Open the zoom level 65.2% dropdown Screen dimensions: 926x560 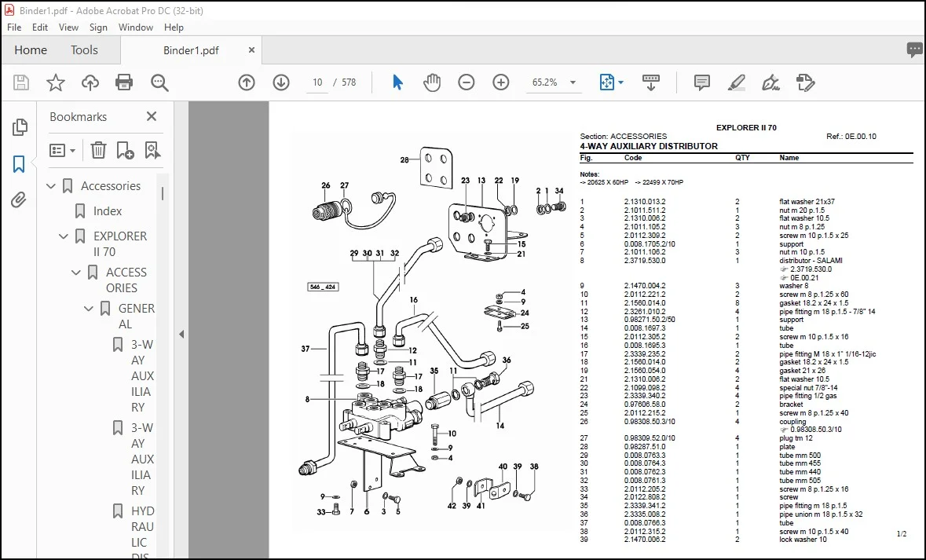[x=573, y=82]
